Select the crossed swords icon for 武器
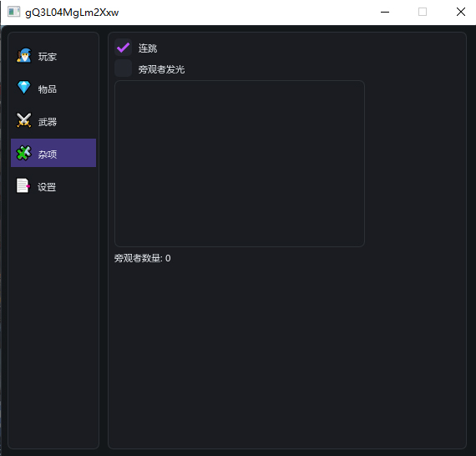476x456 pixels. [x=24, y=120]
